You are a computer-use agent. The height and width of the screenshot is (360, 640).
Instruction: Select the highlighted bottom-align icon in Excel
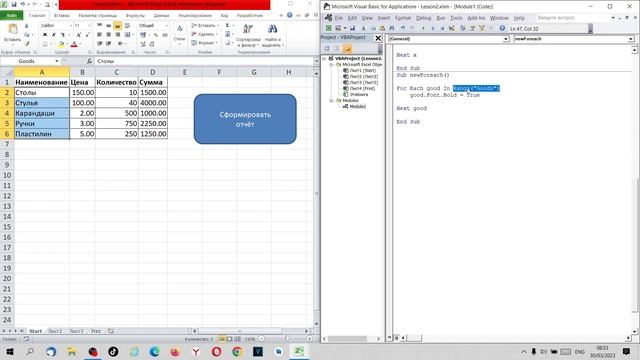tap(118, 26)
